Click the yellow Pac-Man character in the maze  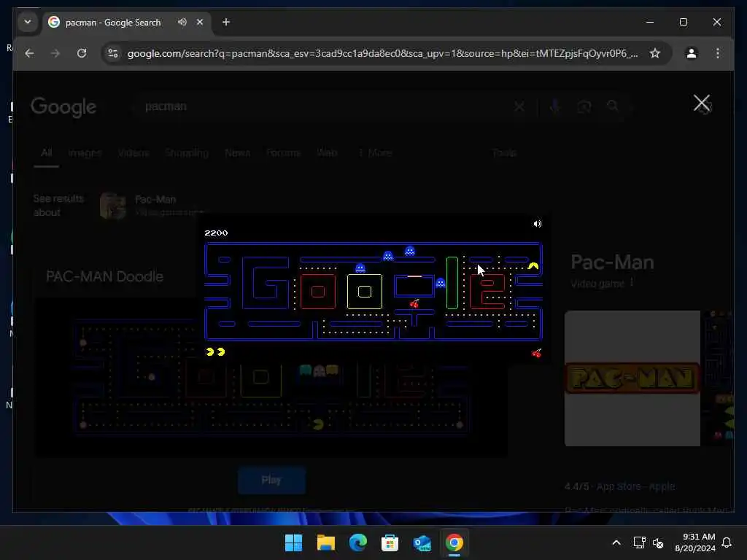click(x=533, y=266)
